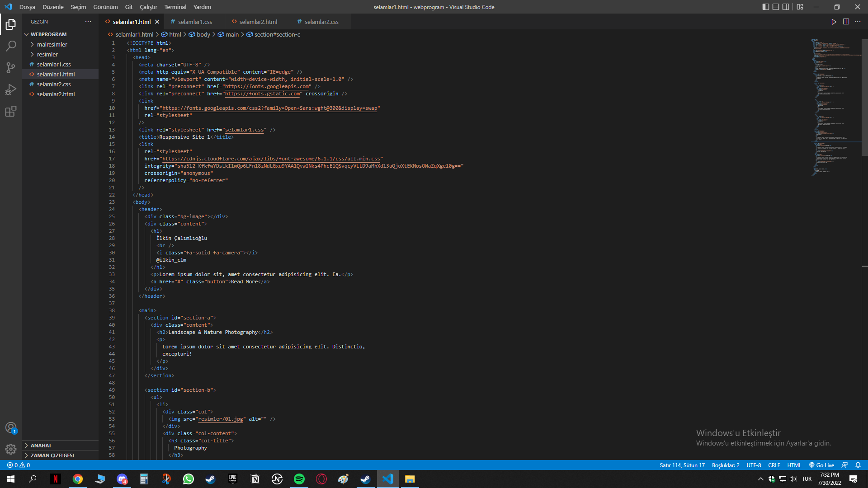Open the Accounts menu icon
This screenshot has height=488, width=868.
(x=11, y=427)
